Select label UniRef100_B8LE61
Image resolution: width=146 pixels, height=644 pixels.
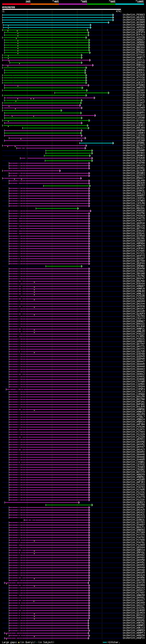(134, 208)
